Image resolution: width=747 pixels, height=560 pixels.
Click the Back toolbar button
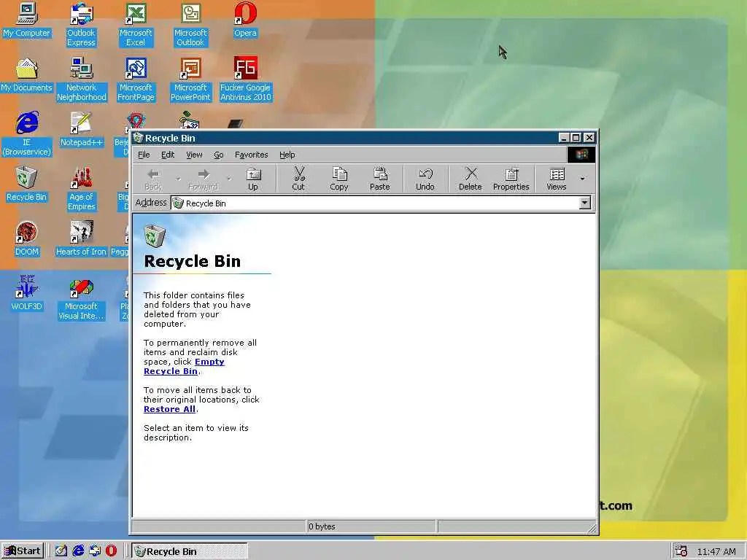pyautogui.click(x=153, y=179)
